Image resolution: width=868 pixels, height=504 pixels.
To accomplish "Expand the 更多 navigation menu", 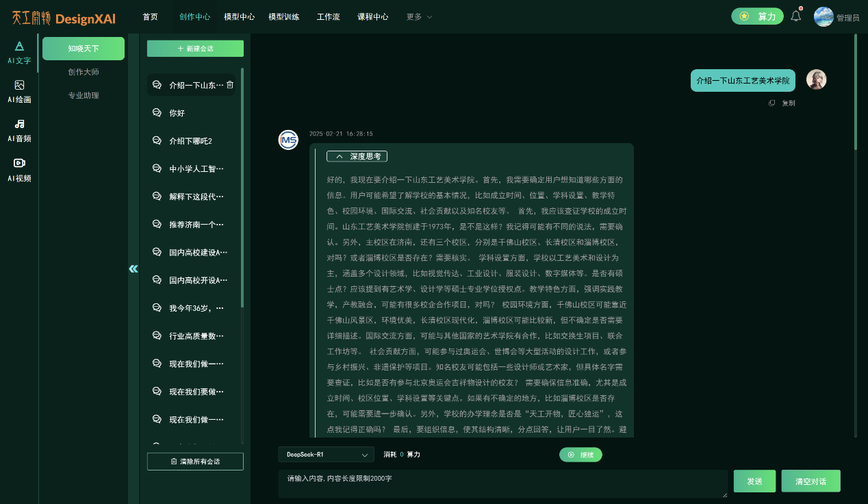I will tap(419, 17).
